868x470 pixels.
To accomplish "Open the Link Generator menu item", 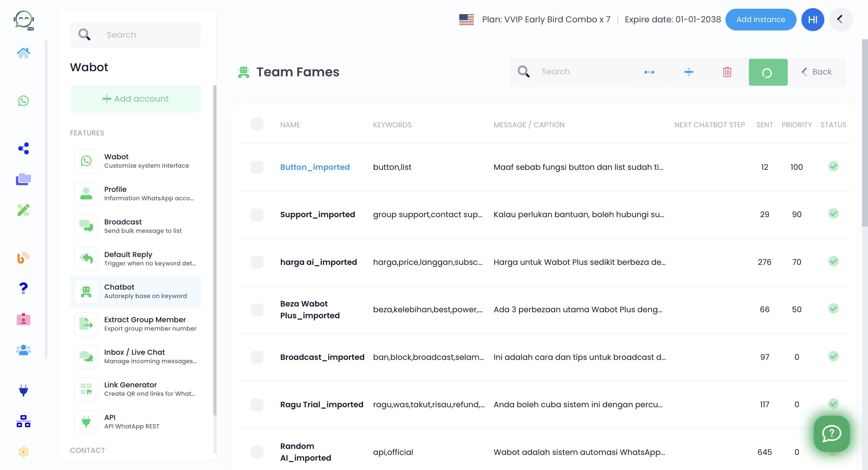I will [x=135, y=389].
